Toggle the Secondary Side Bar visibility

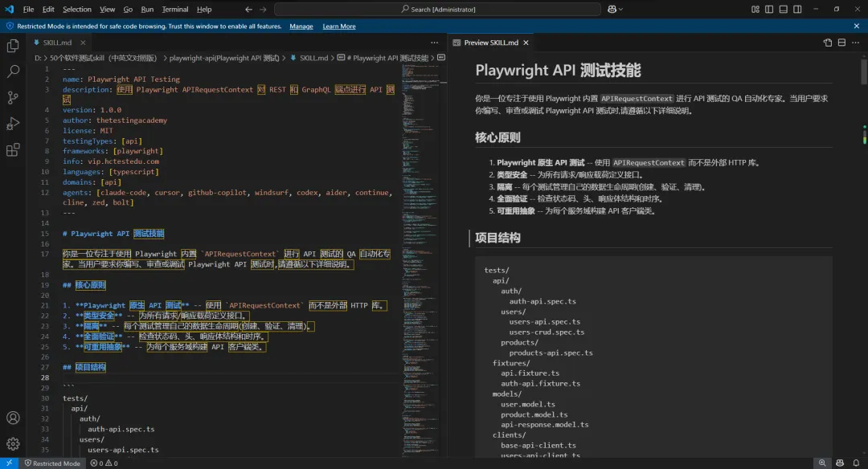coord(797,10)
